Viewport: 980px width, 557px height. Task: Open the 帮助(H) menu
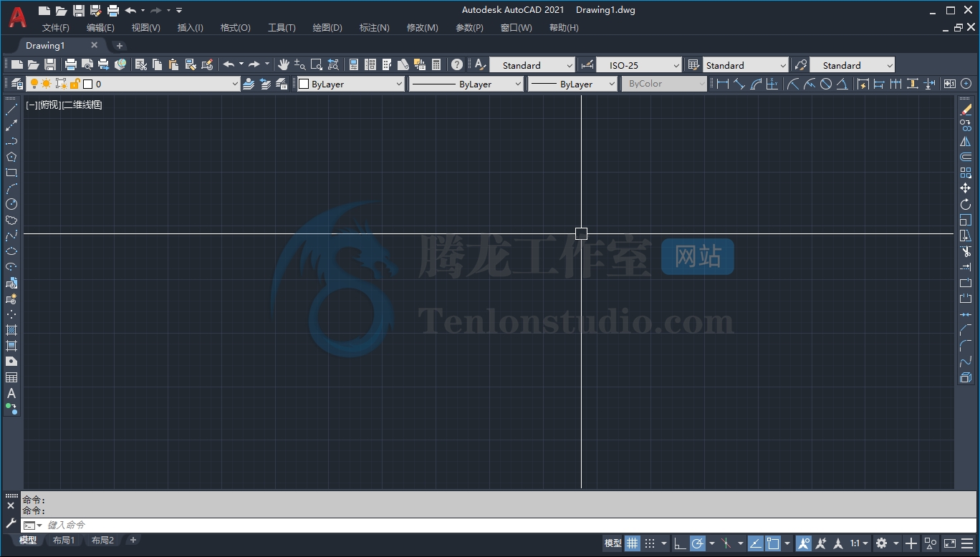(x=564, y=28)
